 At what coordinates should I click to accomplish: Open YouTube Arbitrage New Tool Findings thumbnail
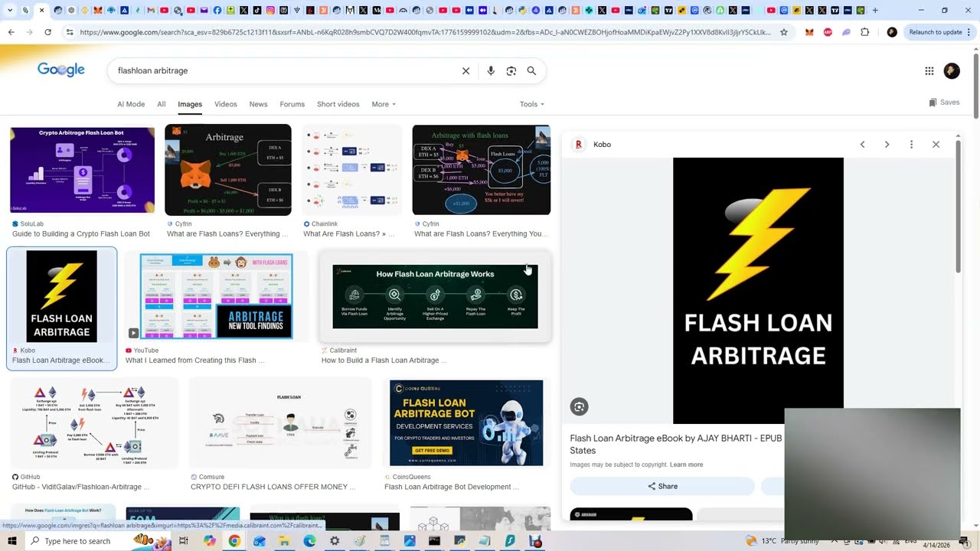click(216, 296)
